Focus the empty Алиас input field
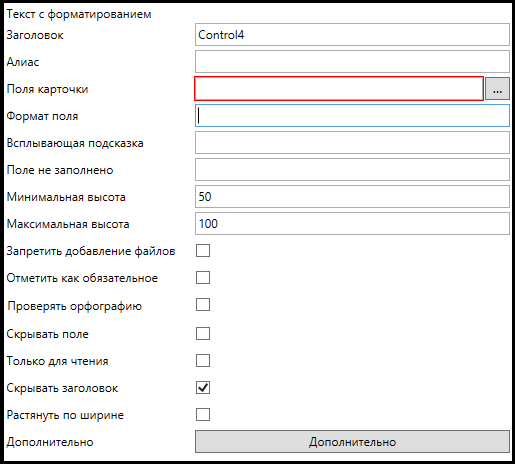The height and width of the screenshot is (464, 515). tap(352, 62)
